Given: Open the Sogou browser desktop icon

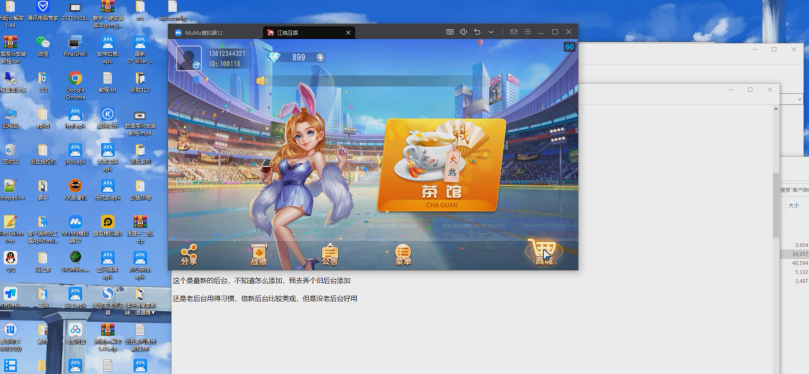Looking at the screenshot, I should [x=107, y=300].
